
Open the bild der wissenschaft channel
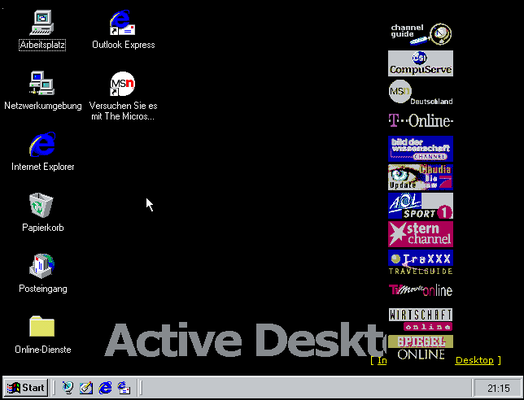coord(421,149)
